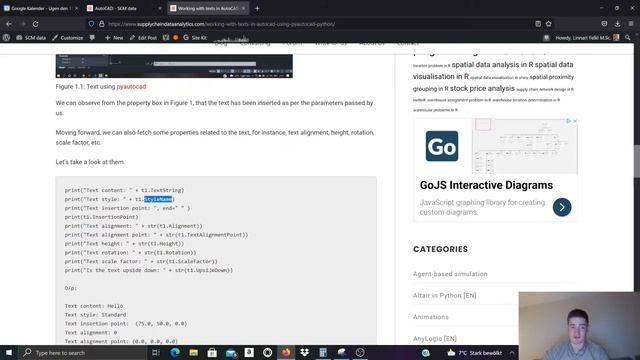The width and height of the screenshot is (640, 360).
Task: Open the Firefox downloads icon
Action: (618, 24)
